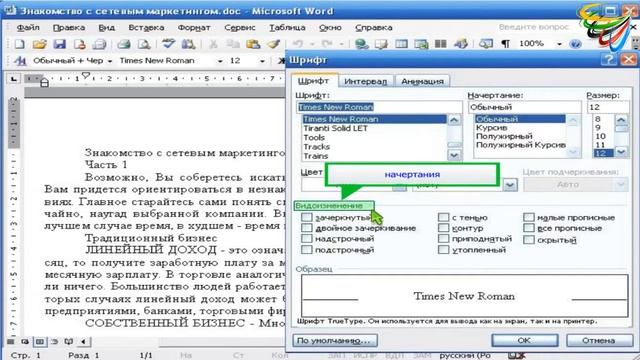640x360 pixels.
Task: Paste from clipboard using toolbar icon
Action: click(253, 44)
